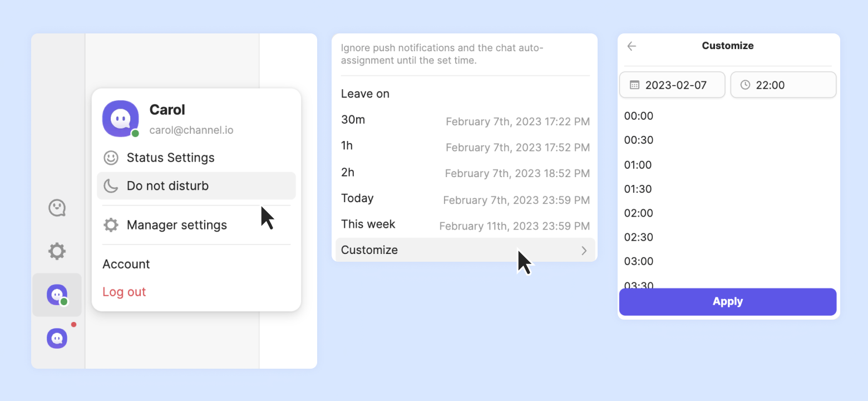
Task: Click the chat bubble face icon in sidebar
Action: [57, 208]
